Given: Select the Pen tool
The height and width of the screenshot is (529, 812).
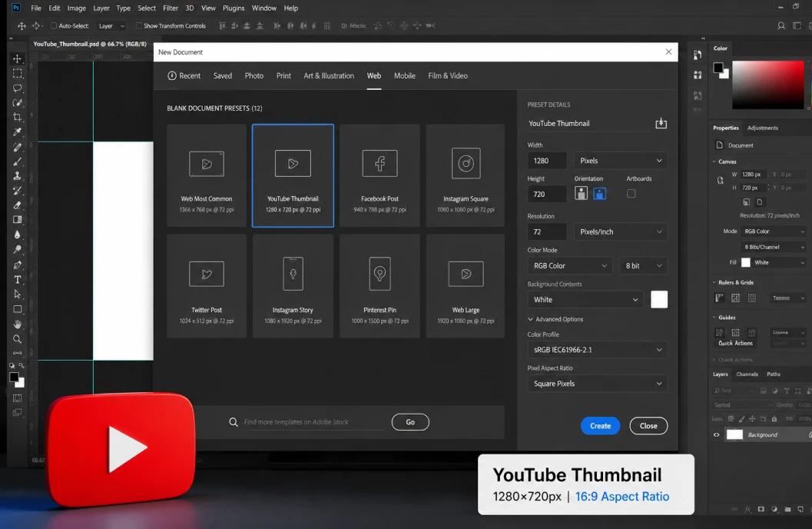Looking at the screenshot, I should pos(17,264).
